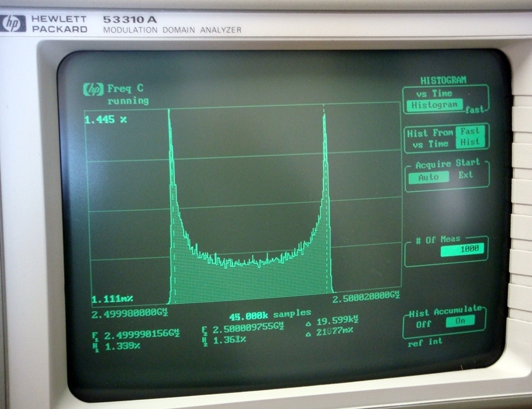
Task: Click the F1 marker value 2.499990156GHz
Action: [x=142, y=335]
